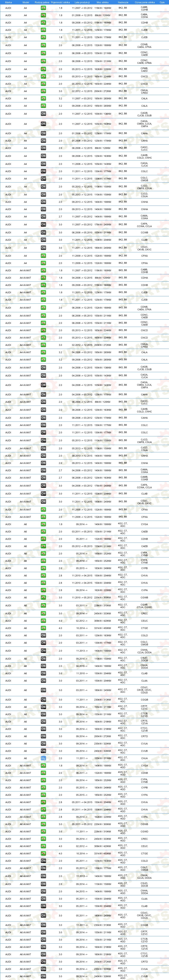Screen dimensions: 169x980
Task: Select PB icon in 8K5 row CABB, CDHB
Action: 43,270
